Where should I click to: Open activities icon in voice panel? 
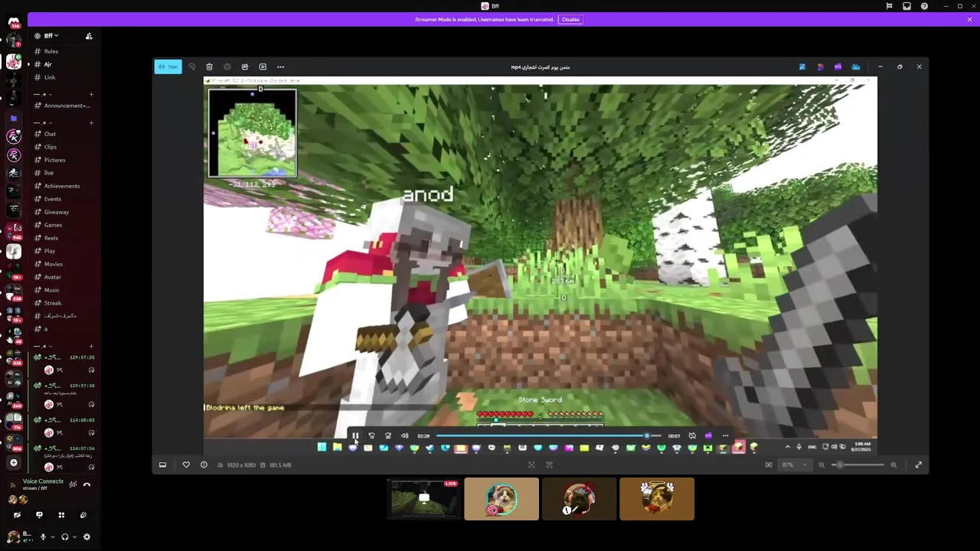[61, 515]
